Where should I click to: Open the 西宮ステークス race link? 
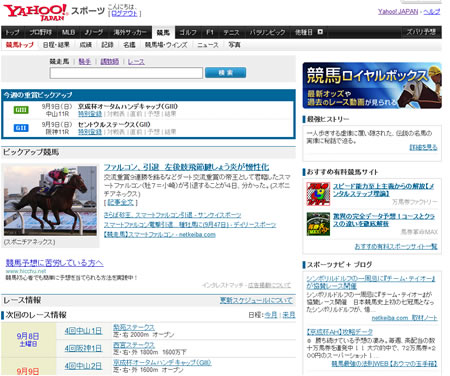click(134, 345)
